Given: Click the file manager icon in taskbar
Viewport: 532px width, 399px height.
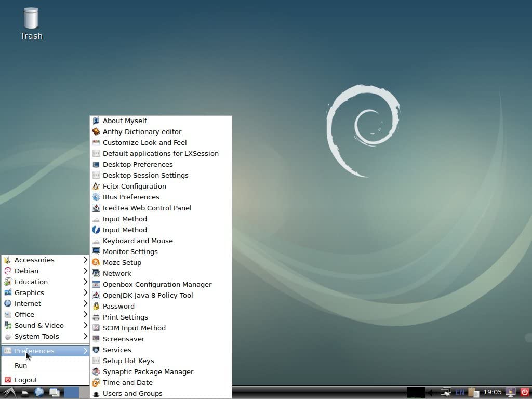Looking at the screenshot, I should (x=25, y=392).
